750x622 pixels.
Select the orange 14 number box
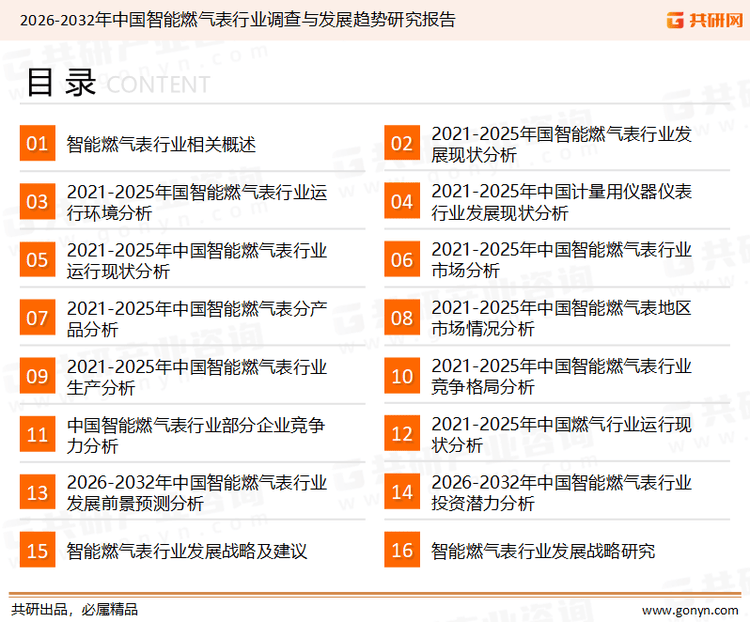pyautogui.click(x=401, y=492)
